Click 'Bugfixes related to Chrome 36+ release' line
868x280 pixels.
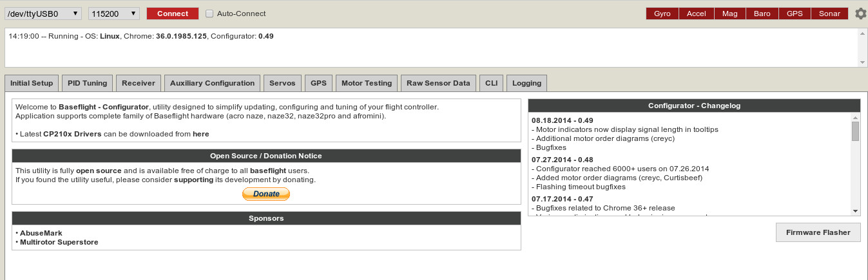(603, 208)
